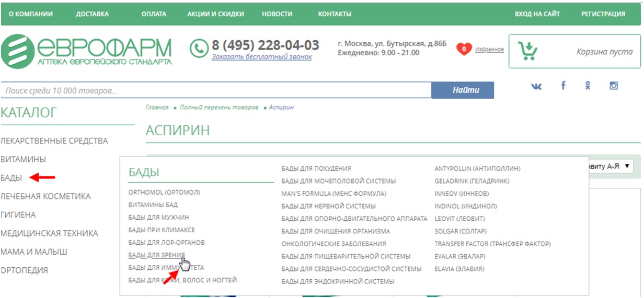Click Вход на сайт link

[537, 14]
